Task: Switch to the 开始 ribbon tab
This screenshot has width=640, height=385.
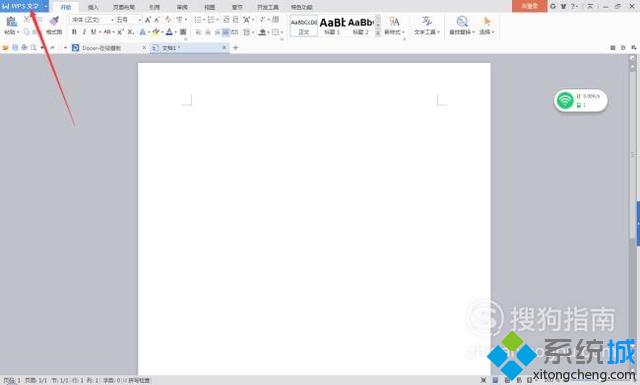Action: point(66,7)
